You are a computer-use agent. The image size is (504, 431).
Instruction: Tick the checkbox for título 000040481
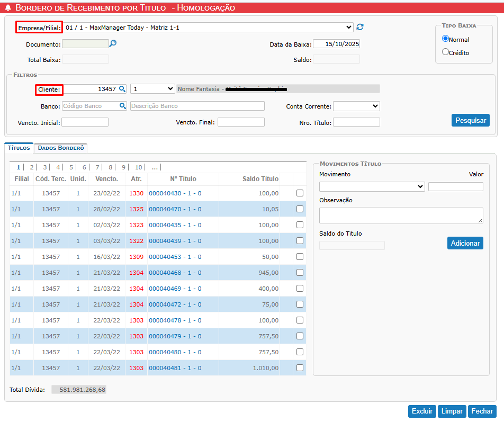click(300, 368)
